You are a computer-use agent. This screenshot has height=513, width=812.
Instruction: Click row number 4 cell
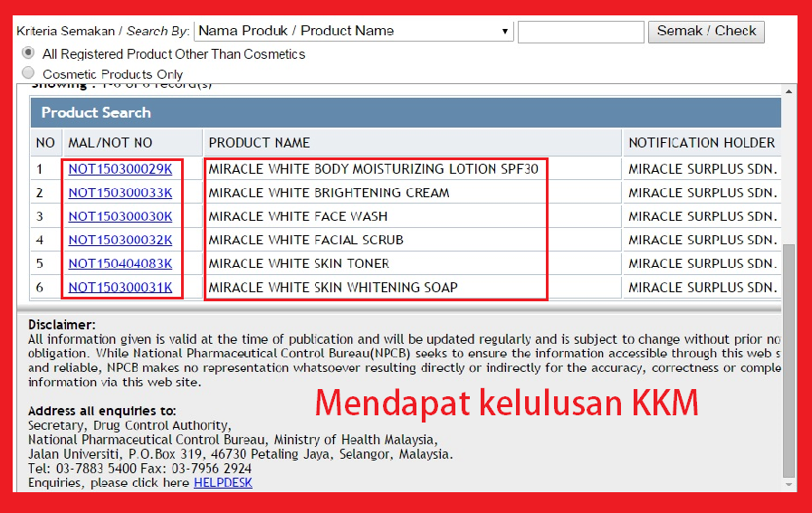pyautogui.click(x=45, y=240)
